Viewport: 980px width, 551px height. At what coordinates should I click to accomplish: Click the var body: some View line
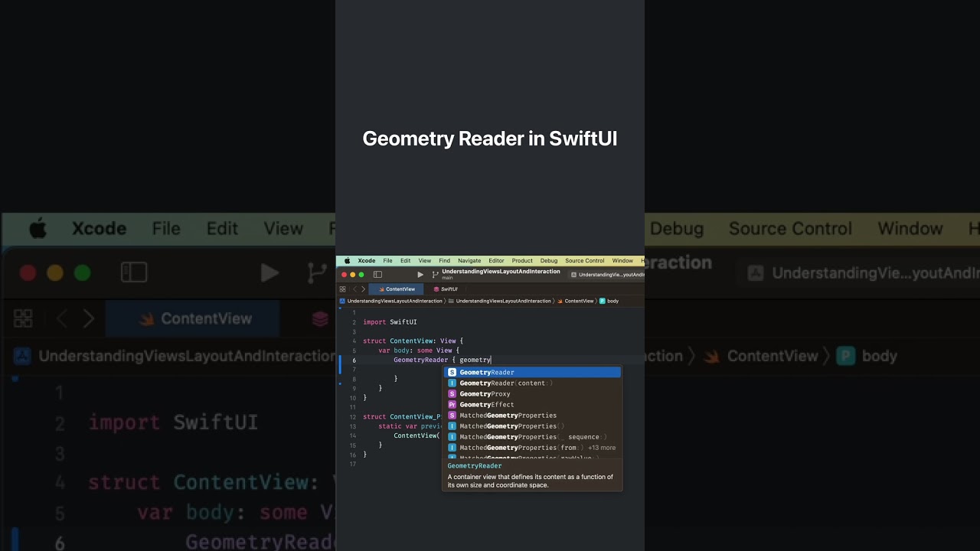(x=419, y=350)
